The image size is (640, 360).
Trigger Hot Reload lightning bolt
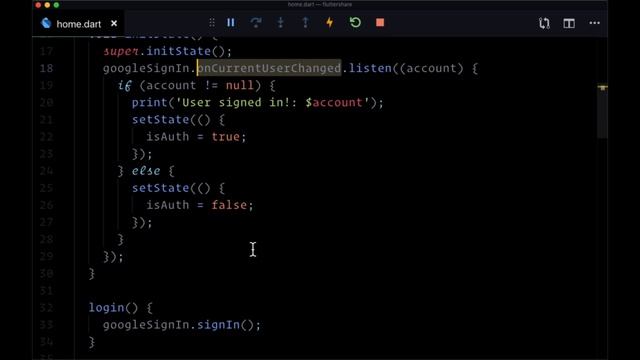(330, 22)
